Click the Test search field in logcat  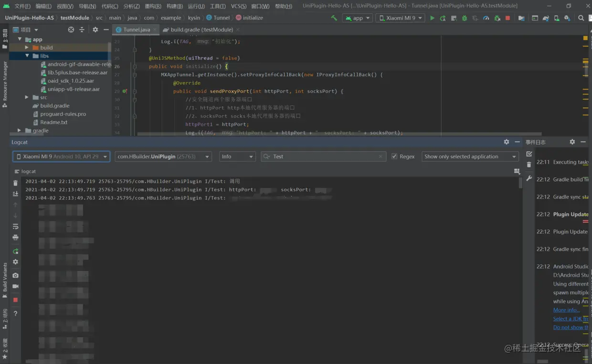click(x=323, y=156)
